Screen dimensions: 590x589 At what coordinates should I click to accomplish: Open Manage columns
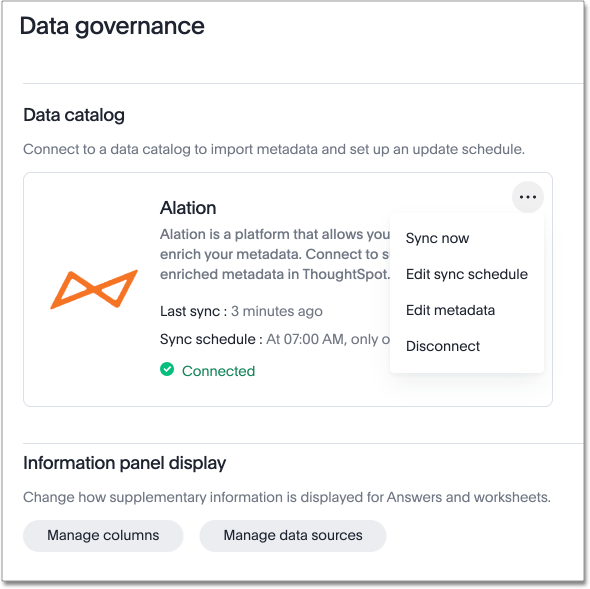click(103, 535)
